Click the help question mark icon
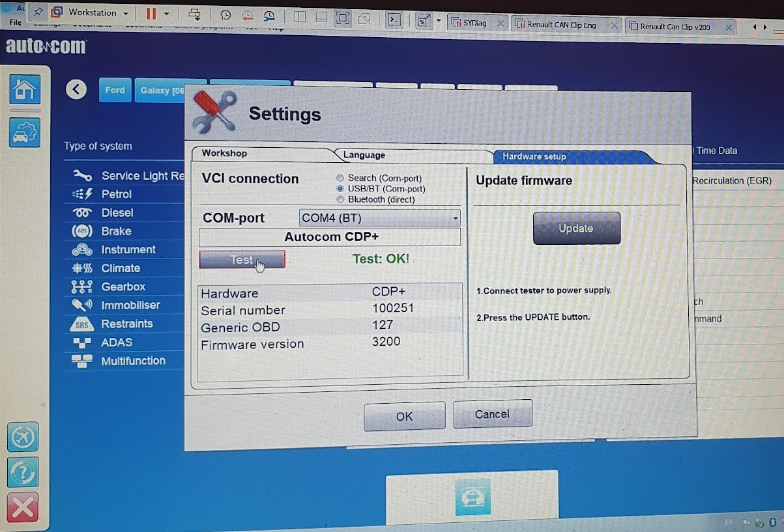The width and height of the screenshot is (784, 532). point(22,472)
